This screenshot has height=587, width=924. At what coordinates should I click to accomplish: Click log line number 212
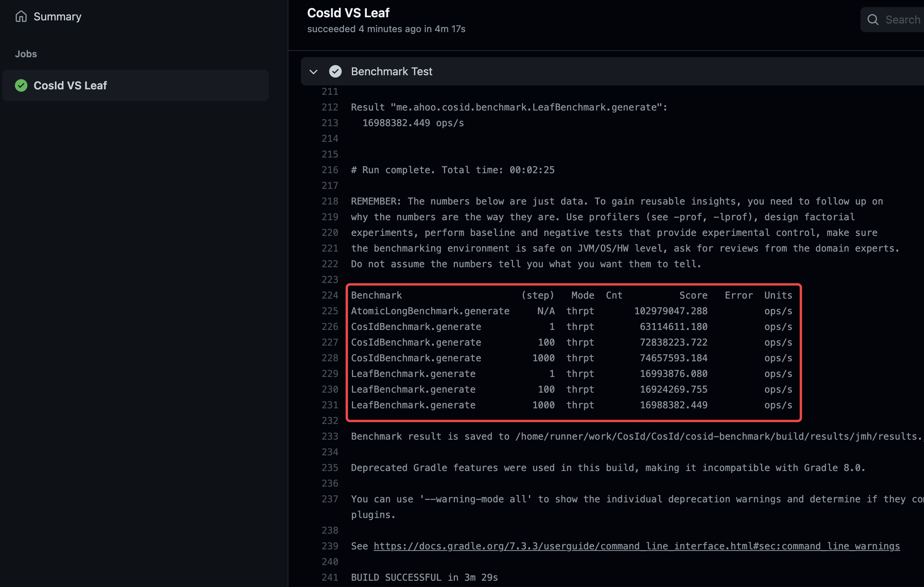pyautogui.click(x=330, y=107)
